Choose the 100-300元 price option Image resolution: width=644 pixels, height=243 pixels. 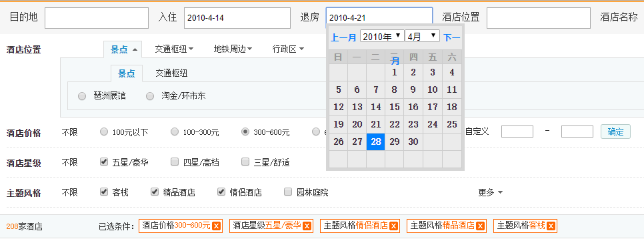tap(175, 132)
